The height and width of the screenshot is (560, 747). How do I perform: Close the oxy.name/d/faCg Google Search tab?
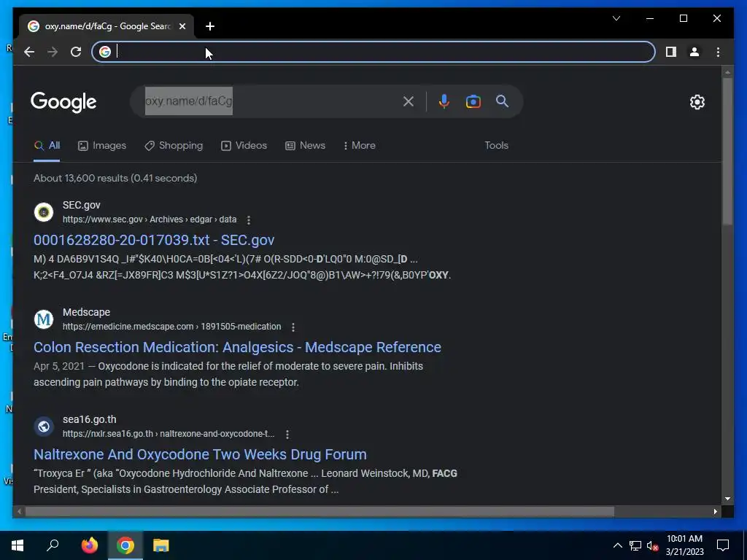(x=182, y=27)
